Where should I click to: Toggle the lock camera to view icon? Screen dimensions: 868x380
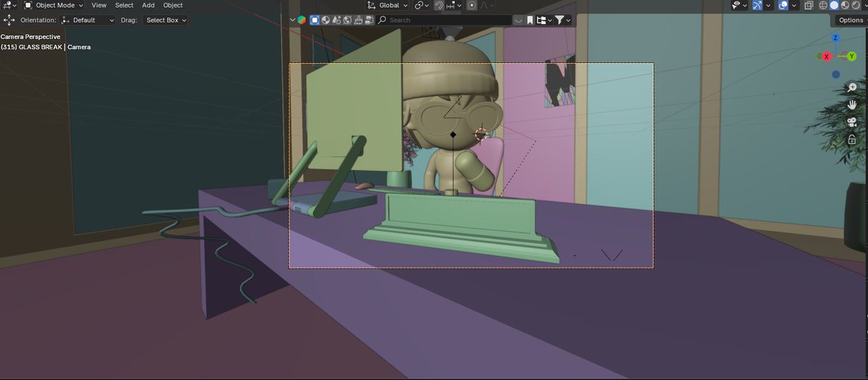coord(852,140)
